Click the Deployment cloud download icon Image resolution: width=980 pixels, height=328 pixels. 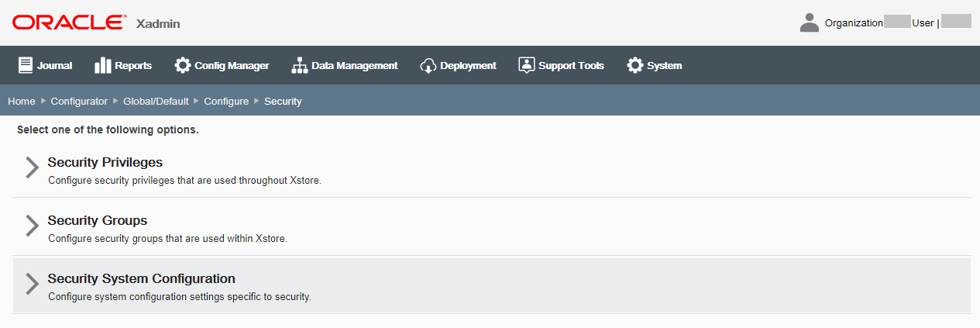pyautogui.click(x=428, y=65)
